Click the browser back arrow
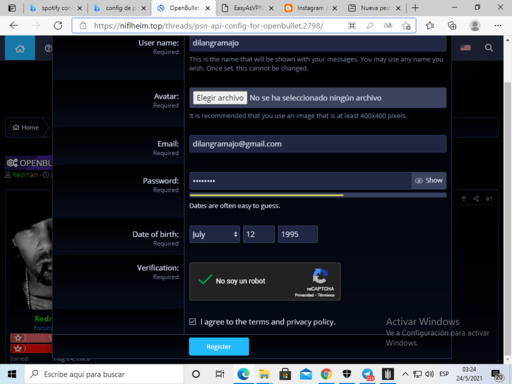 [14, 25]
